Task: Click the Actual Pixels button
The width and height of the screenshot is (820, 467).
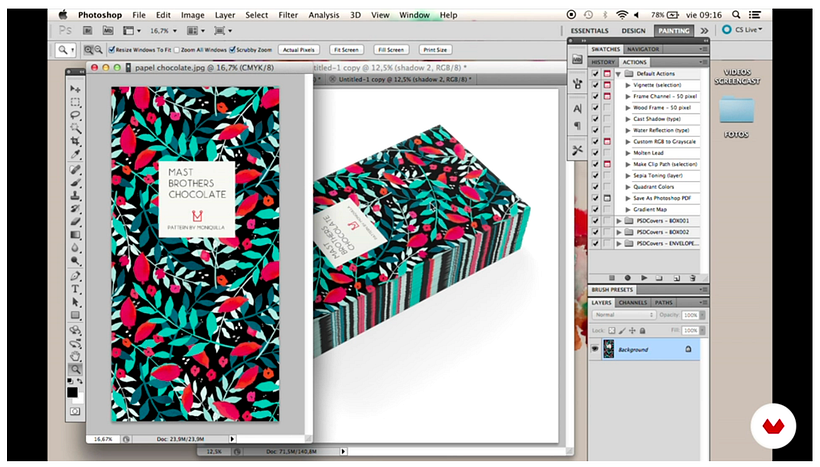Action: pyautogui.click(x=299, y=50)
